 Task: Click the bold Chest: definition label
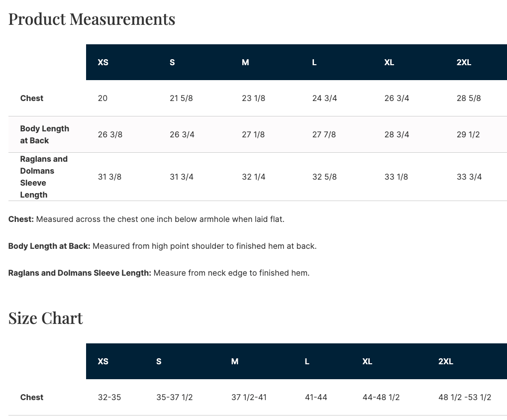[x=21, y=219]
